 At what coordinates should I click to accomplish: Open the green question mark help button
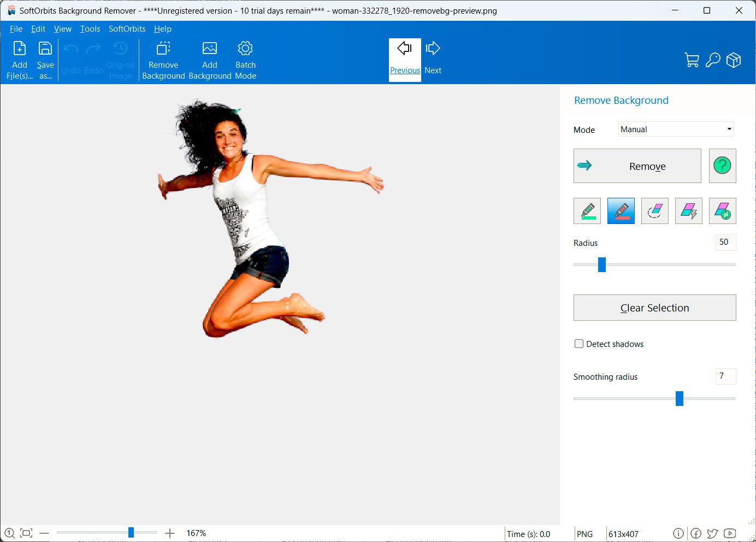723,166
